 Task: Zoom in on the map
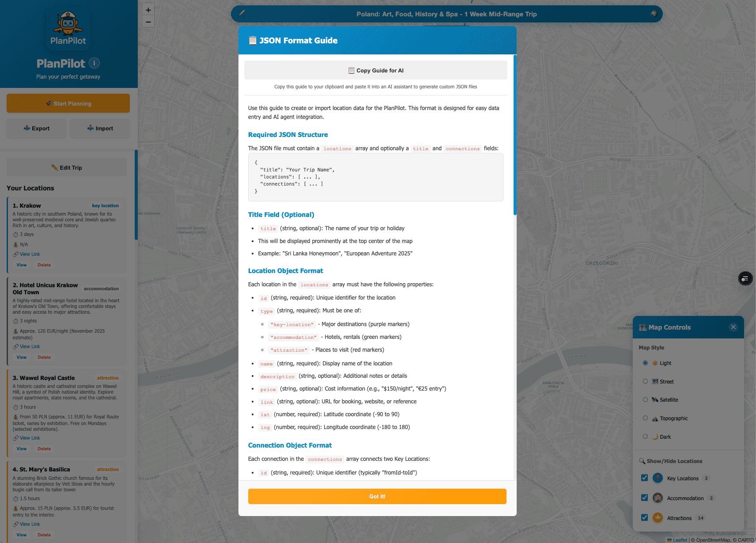coord(148,10)
